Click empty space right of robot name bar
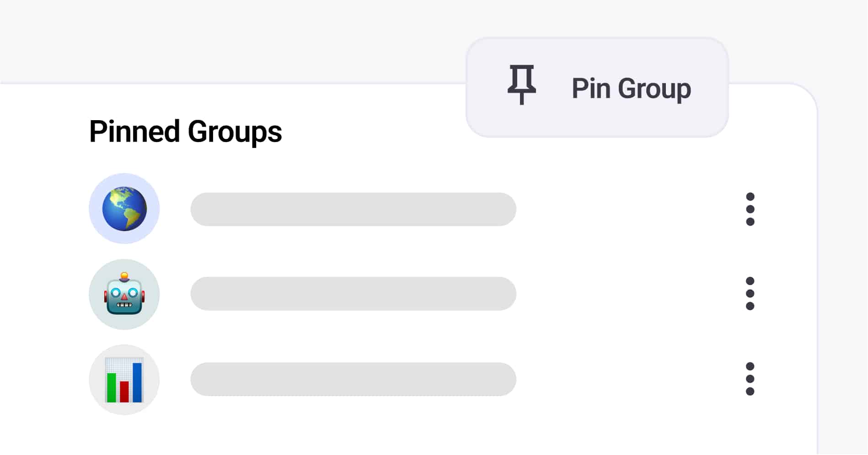Screen dimensions: 868x455 [627, 294]
